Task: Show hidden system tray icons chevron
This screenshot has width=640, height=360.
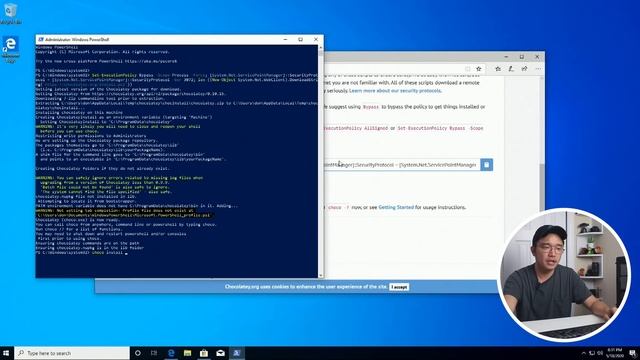Action: (583, 353)
